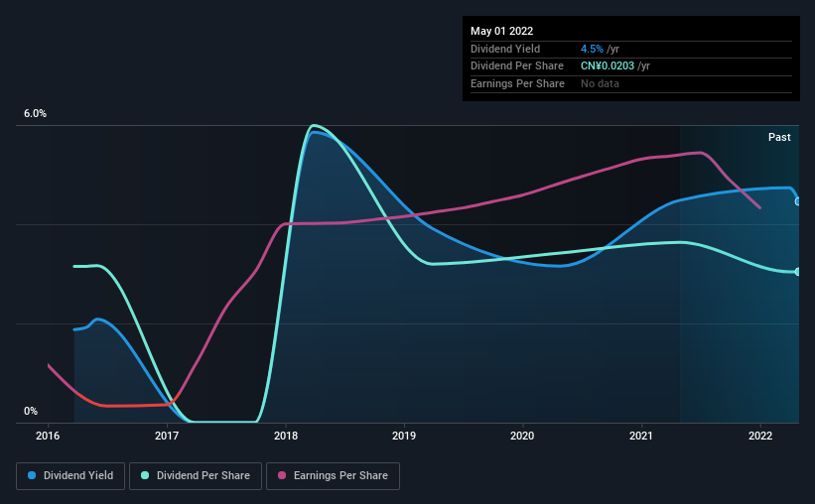815x504 pixels.
Task: Click the blue Dividend Yield legend dot
Action: (x=32, y=475)
